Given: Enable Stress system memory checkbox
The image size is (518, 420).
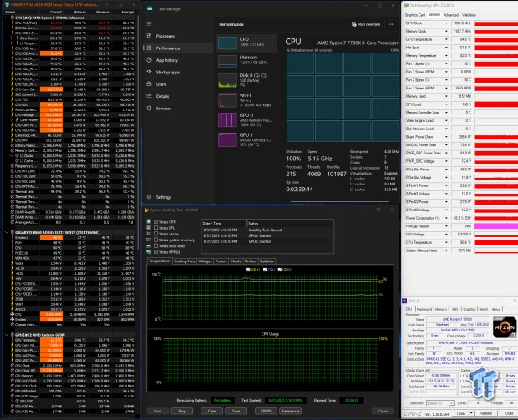Looking at the screenshot, I should tap(155, 240).
